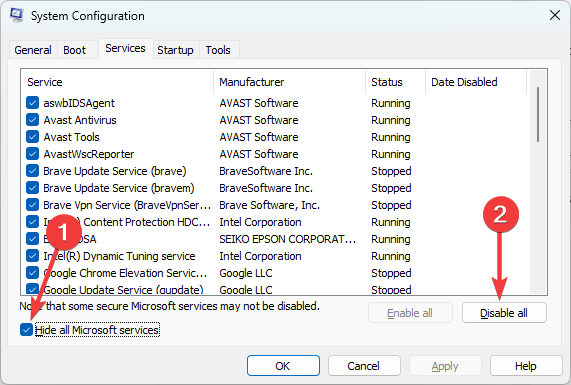Open Help for System Configuration

tap(525, 366)
